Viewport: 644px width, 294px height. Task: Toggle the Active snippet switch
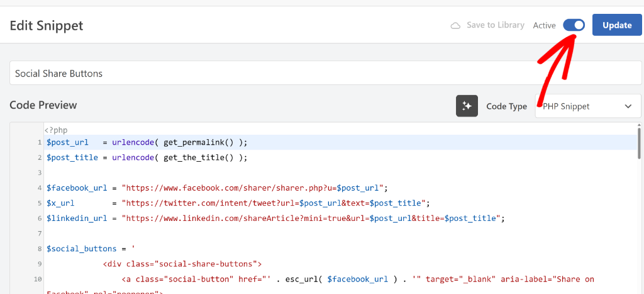[574, 25]
